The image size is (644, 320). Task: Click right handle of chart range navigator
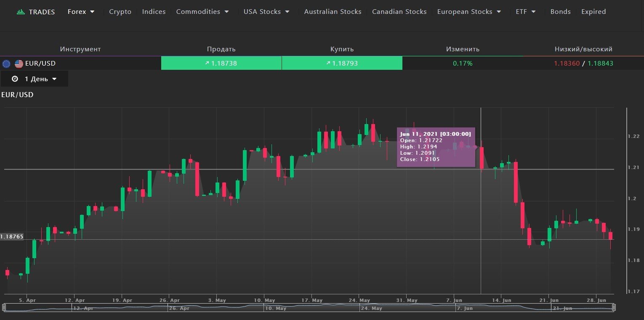coord(613,308)
